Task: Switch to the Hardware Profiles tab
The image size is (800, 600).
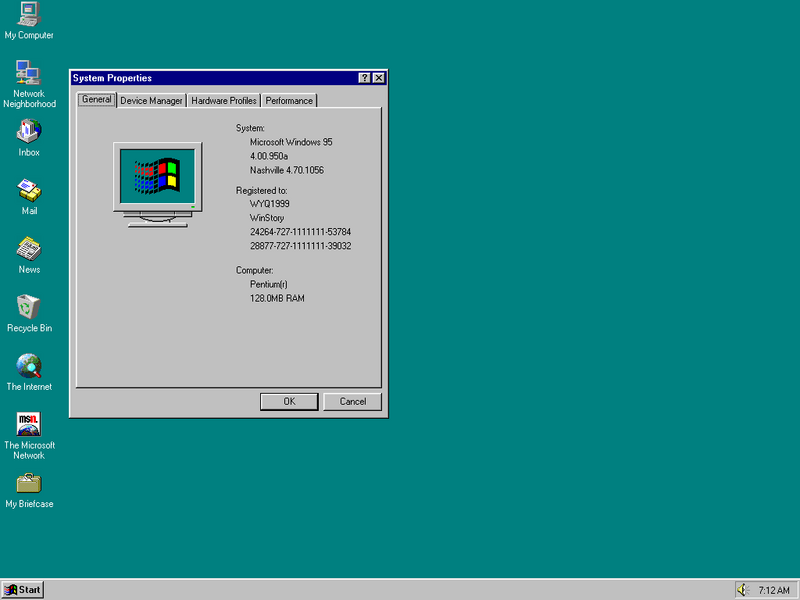Action: pyautogui.click(x=223, y=100)
